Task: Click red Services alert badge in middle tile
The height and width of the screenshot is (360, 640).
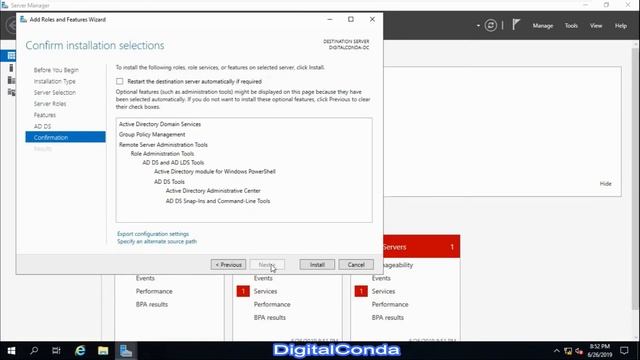Action: [x=243, y=291]
